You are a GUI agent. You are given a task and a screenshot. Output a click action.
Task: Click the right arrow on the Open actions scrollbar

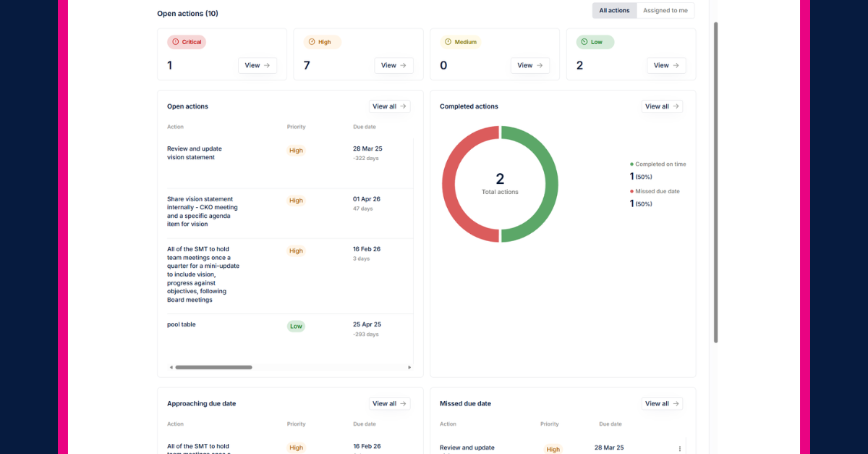(409, 367)
